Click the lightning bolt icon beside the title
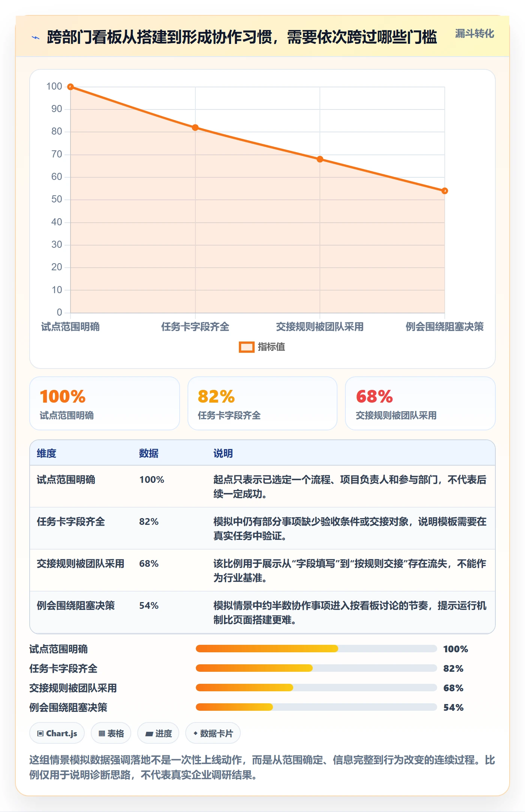Screen dimensions: 525x812 pos(36,37)
